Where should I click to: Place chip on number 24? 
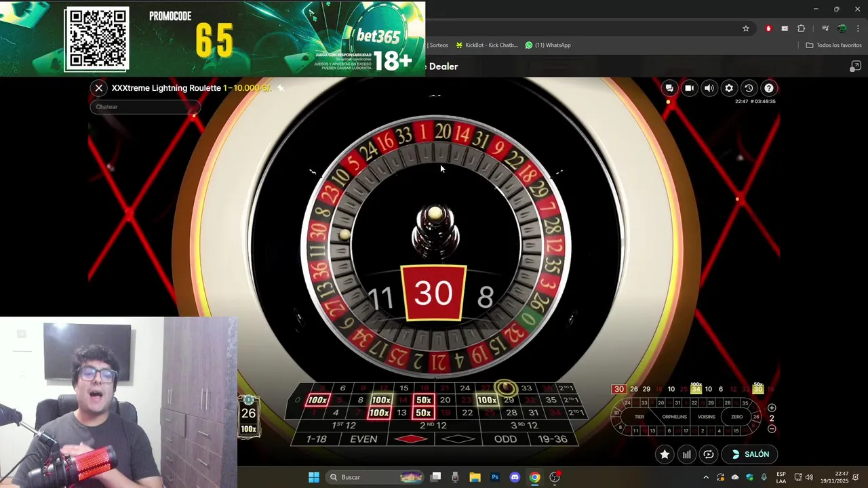[465, 388]
